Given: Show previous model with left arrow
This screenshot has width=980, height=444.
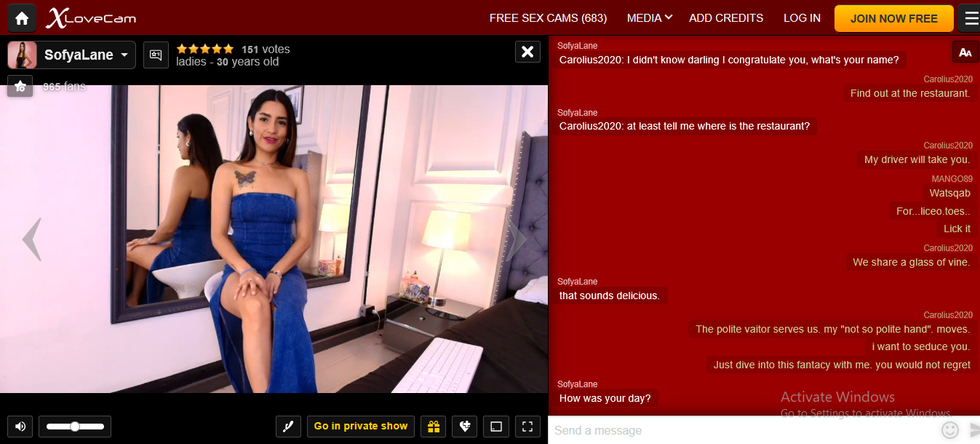Looking at the screenshot, I should [31, 239].
